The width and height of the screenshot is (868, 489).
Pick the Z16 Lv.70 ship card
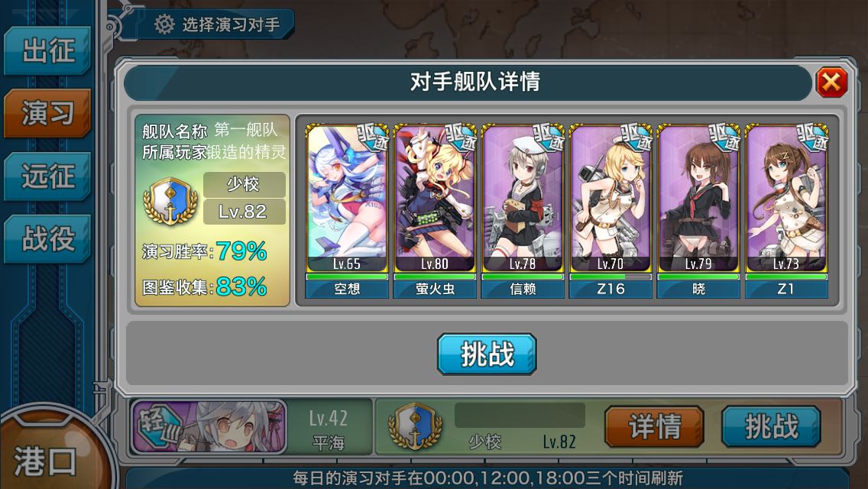tap(611, 211)
